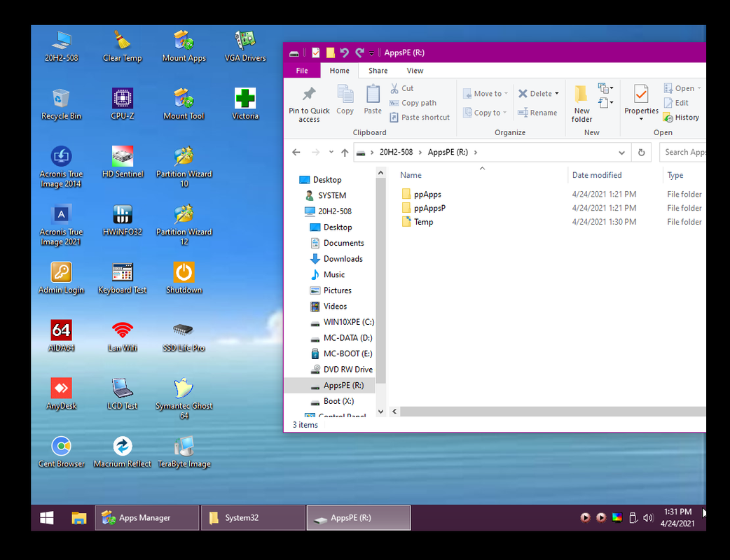Screen dimensions: 730x560
Task: Expand the Delete dropdown arrow
Action: (557, 94)
